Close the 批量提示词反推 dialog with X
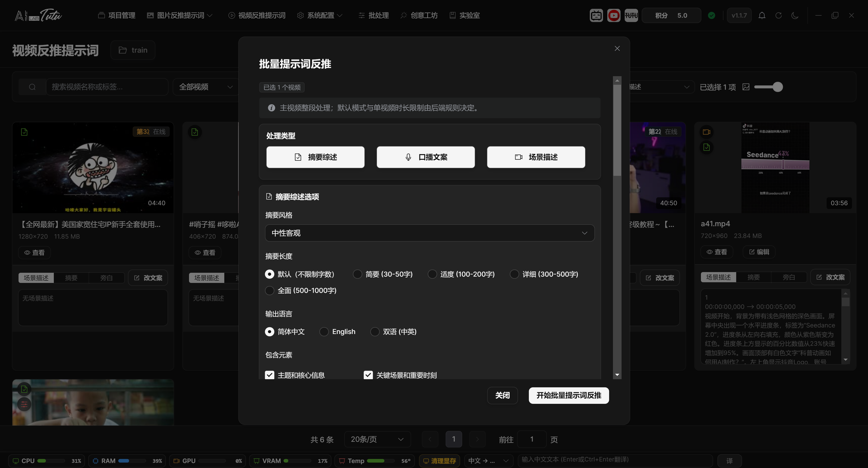Image resolution: width=868 pixels, height=468 pixels. click(617, 49)
